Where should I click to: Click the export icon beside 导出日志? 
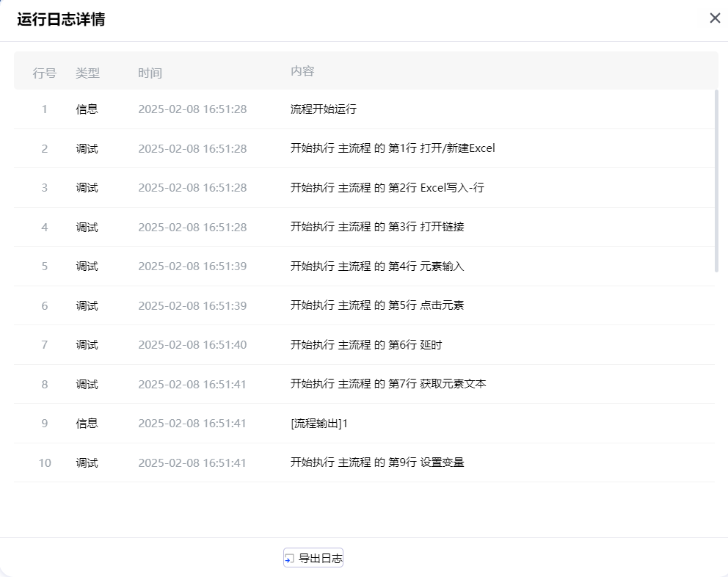[289, 559]
